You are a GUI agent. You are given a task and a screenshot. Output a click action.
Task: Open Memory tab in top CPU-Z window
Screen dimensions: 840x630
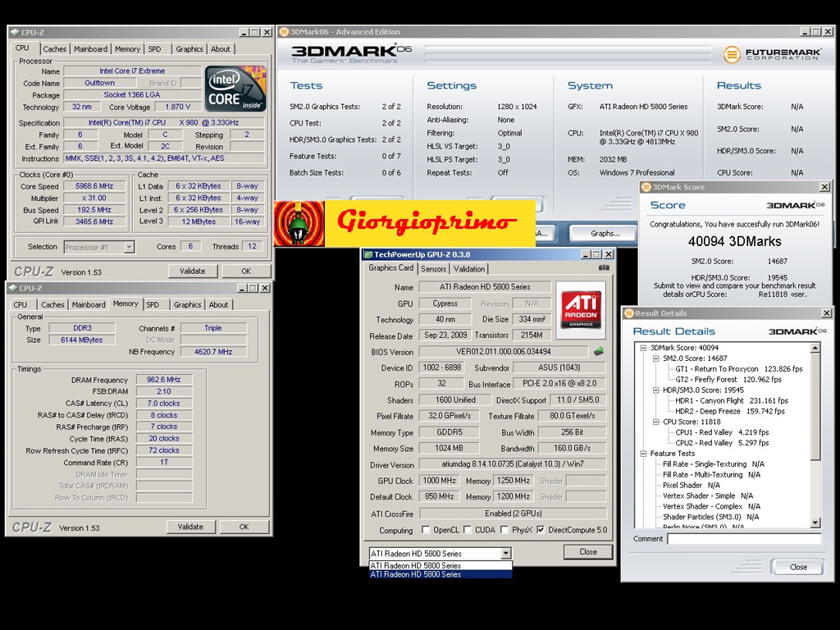point(127,48)
